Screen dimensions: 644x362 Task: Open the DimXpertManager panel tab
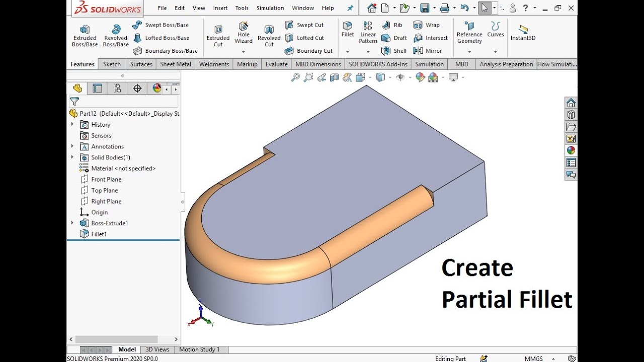[137, 88]
